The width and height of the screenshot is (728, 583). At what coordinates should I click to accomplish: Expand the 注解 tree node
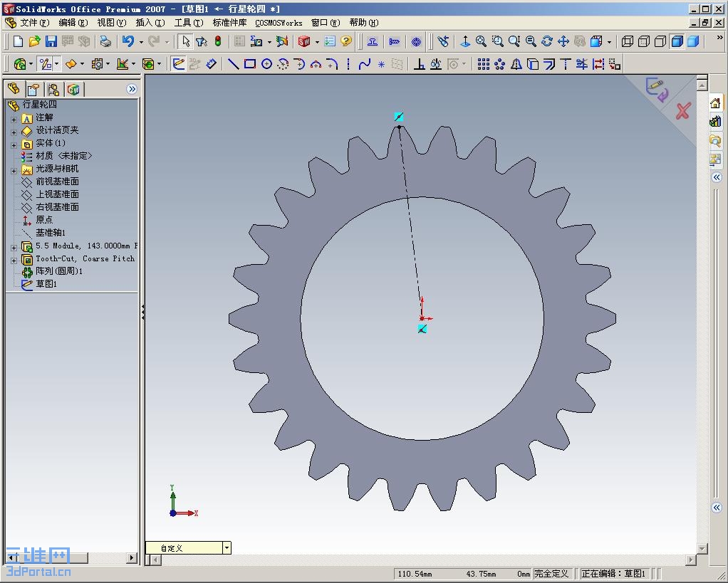[x=14, y=119]
